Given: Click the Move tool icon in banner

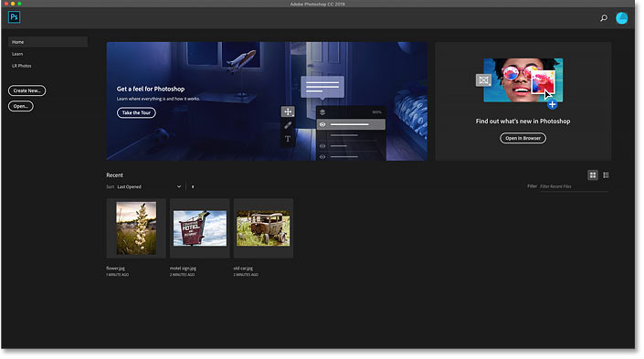Looking at the screenshot, I should click(x=288, y=111).
